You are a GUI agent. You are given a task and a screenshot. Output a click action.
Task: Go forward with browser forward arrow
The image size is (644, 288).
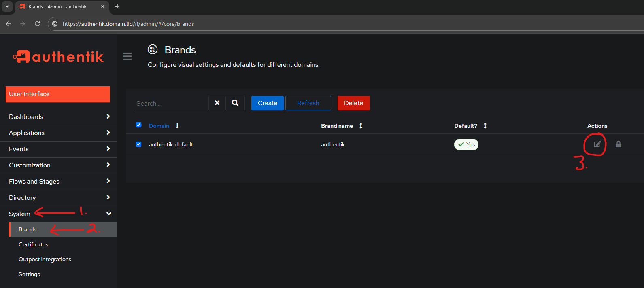(x=23, y=24)
